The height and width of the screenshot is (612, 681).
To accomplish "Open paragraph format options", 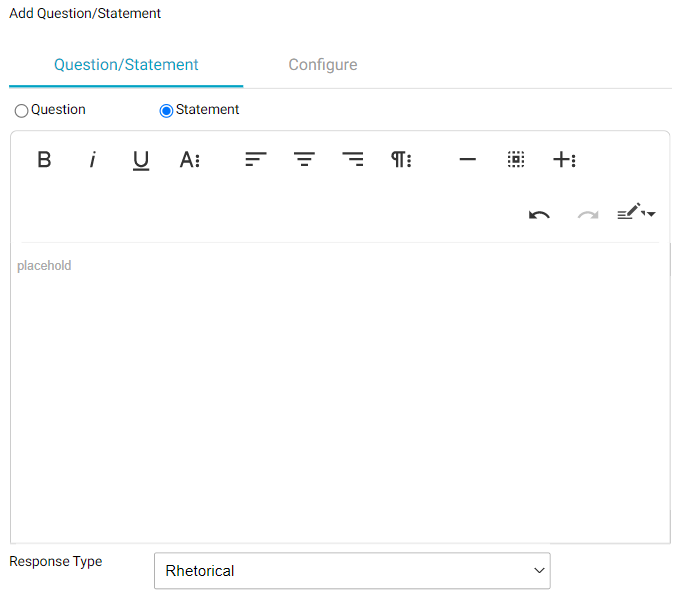I will point(401,160).
